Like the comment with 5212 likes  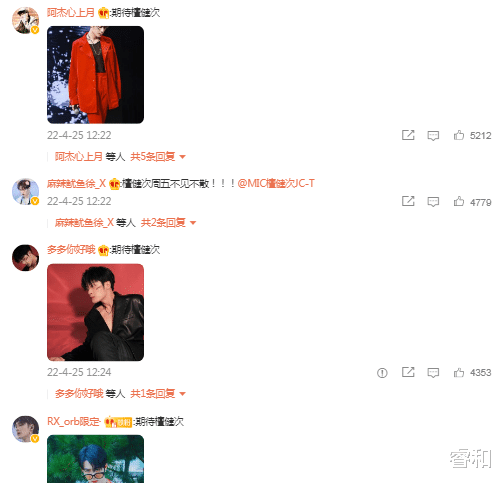[x=459, y=135]
